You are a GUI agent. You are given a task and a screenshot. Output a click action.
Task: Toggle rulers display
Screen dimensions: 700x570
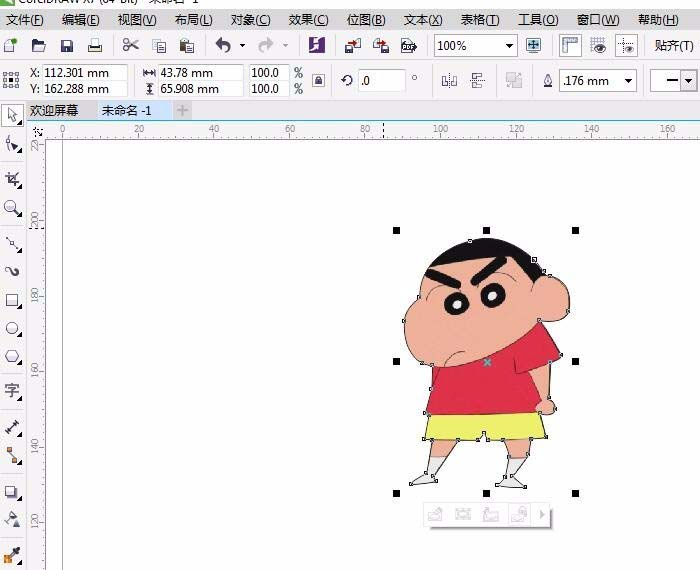[571, 46]
